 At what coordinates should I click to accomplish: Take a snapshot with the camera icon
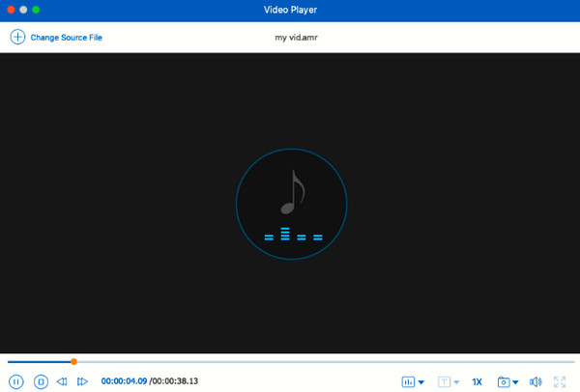point(504,381)
